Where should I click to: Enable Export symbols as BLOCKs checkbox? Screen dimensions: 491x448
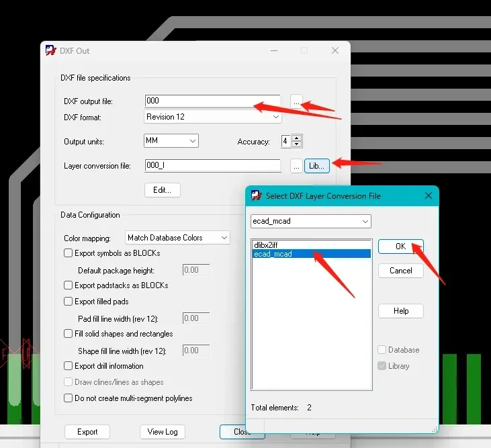coord(69,253)
